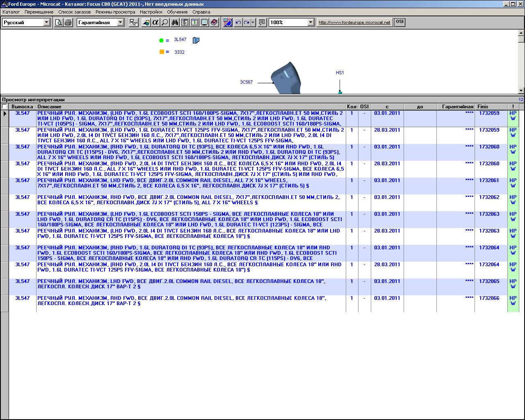Click the HS1 callout label
This screenshot has height=420, width=525.
coord(340,73)
